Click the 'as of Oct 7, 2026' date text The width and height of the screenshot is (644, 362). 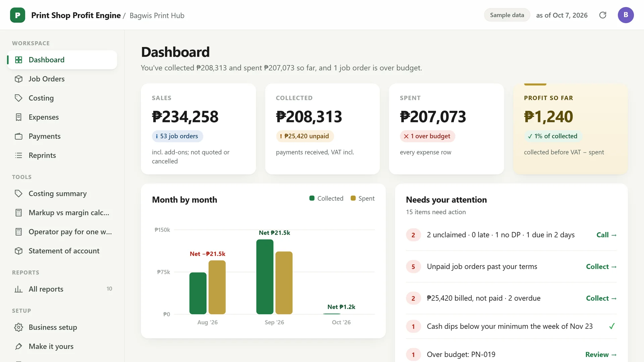tap(562, 15)
